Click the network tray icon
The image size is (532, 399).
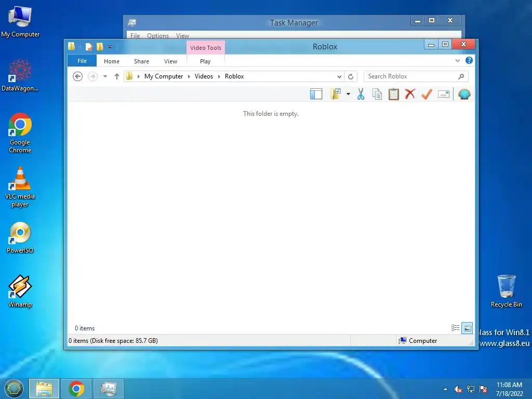click(x=471, y=389)
